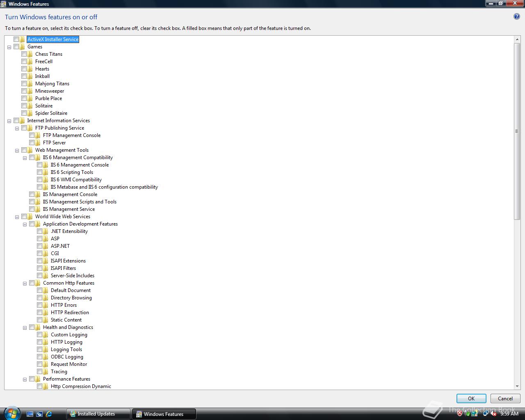Screen dimensions: 525x420
Task: Check the FTP Management Console checkbox
Action: click(x=32, y=135)
